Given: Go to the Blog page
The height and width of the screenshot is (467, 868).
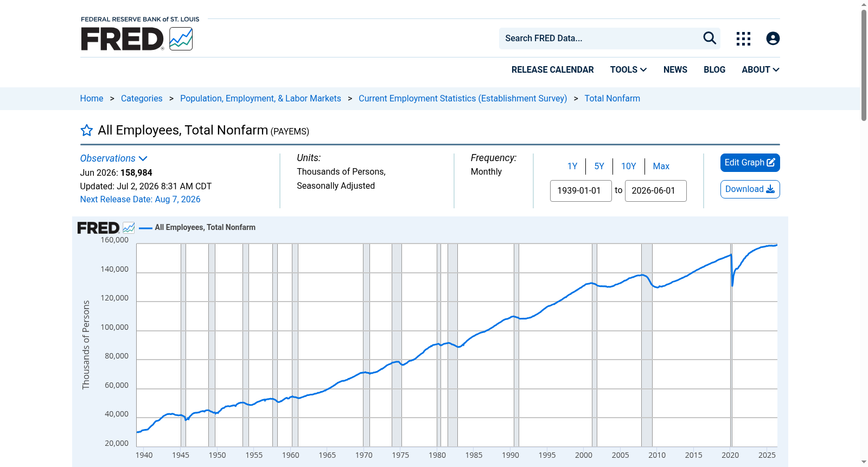Looking at the screenshot, I should tap(714, 69).
